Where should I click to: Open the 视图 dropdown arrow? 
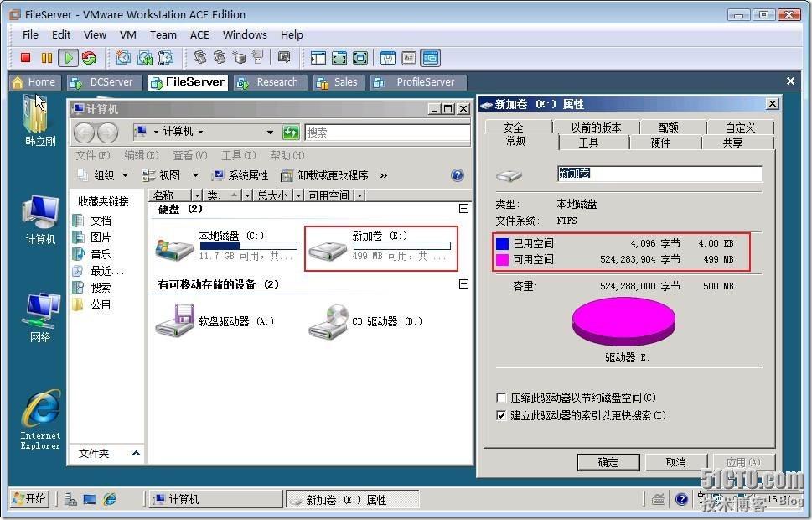pos(196,175)
